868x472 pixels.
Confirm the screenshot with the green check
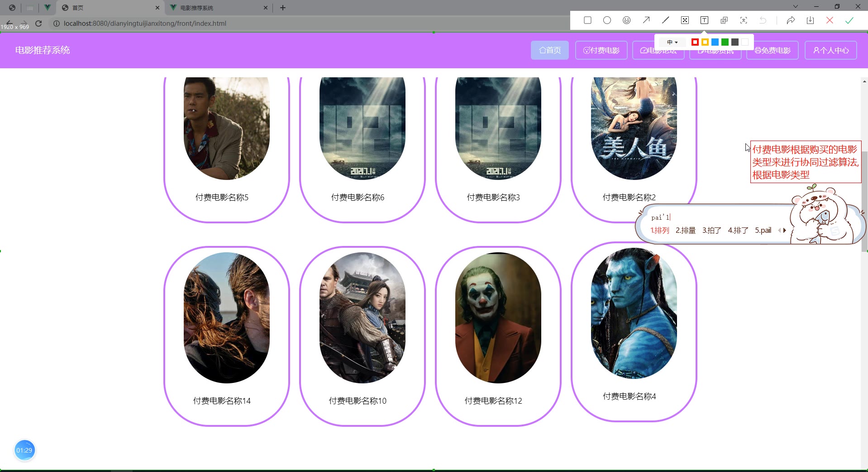pos(849,20)
